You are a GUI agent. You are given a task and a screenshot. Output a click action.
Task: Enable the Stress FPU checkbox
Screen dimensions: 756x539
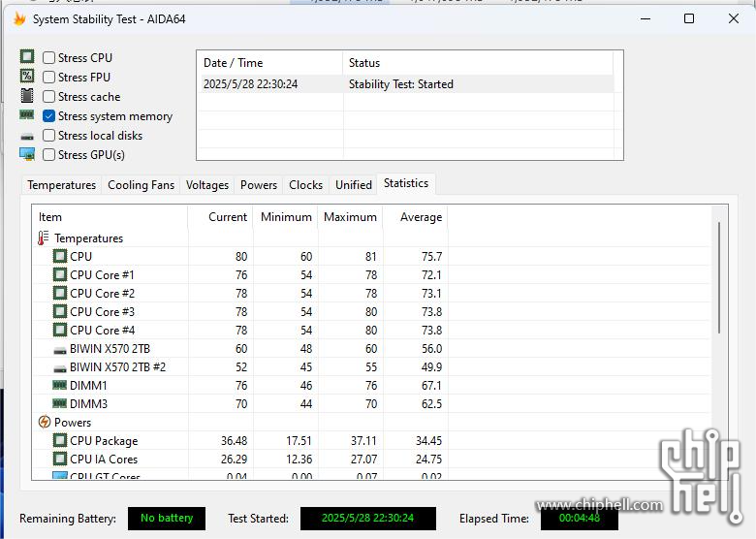(x=48, y=78)
